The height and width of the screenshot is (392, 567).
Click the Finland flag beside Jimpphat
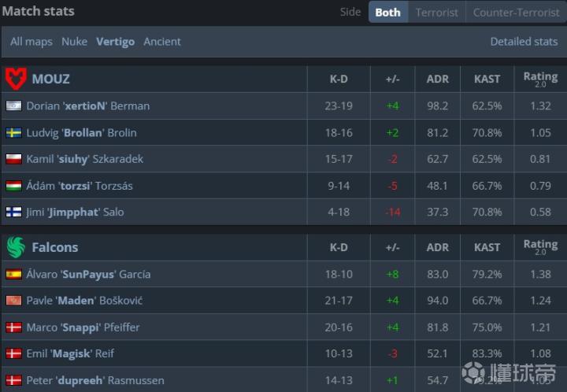pos(13,212)
